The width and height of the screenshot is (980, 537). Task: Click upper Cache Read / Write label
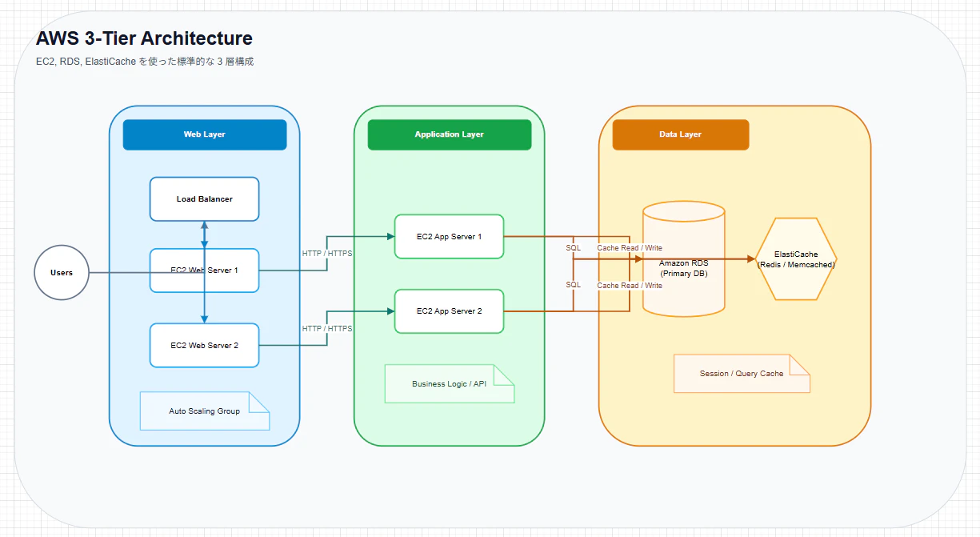630,248
